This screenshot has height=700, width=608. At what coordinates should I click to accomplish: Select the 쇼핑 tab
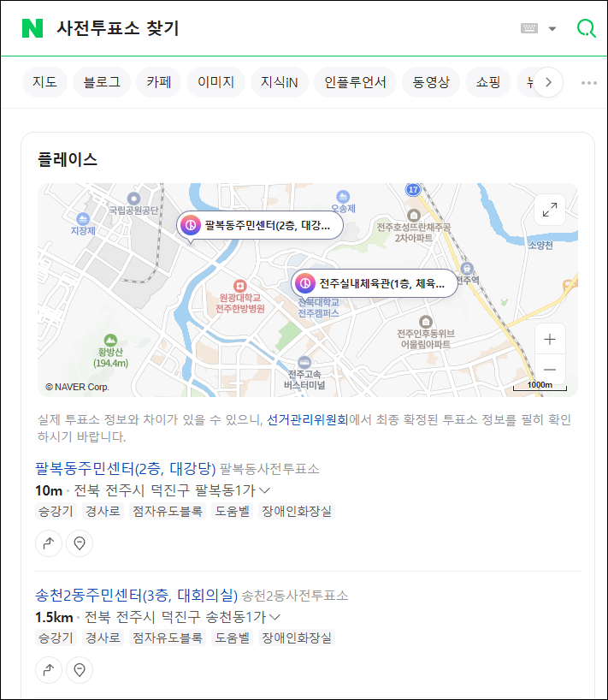pos(488,82)
